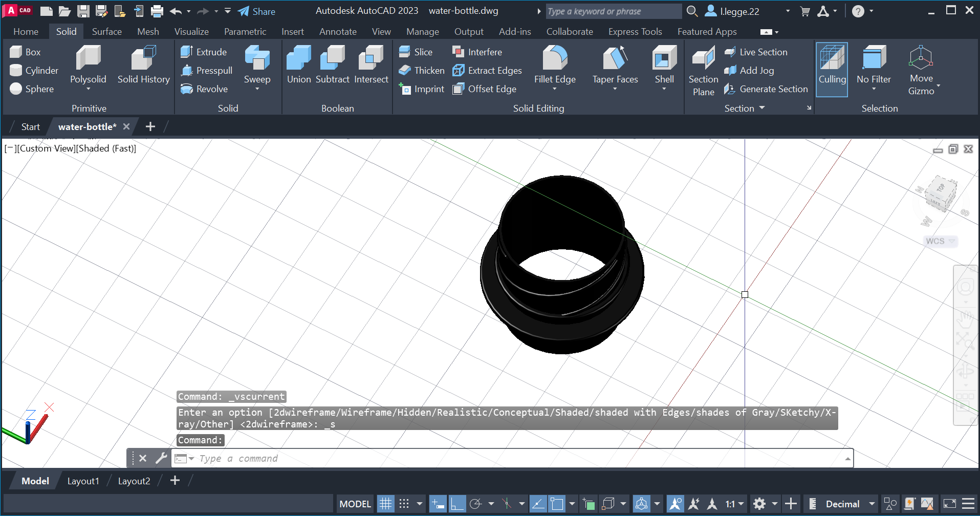Activate the Revolve tool

tap(204, 89)
